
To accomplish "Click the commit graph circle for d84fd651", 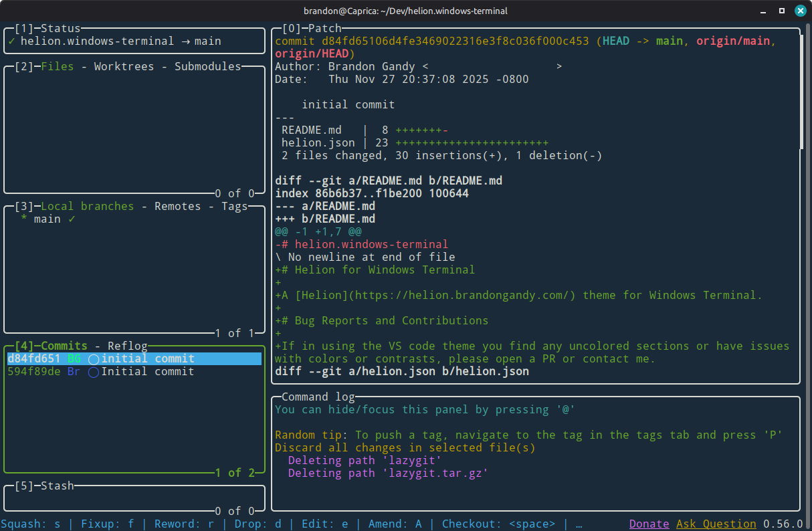I will pyautogui.click(x=94, y=359).
